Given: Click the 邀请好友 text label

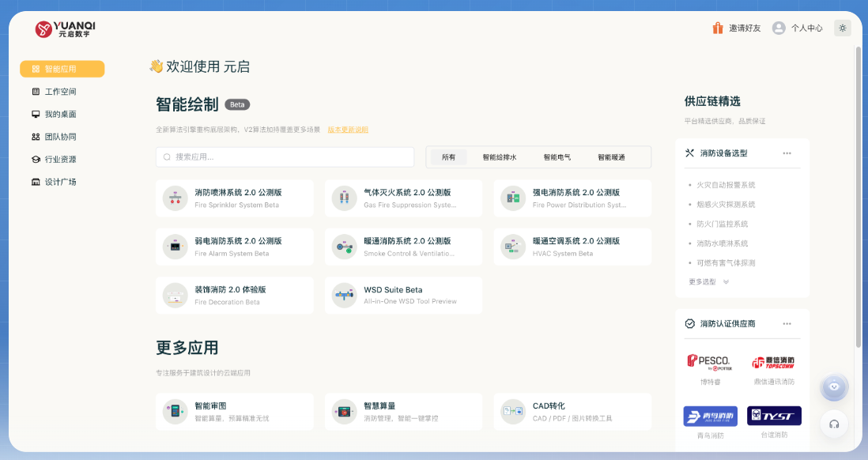Looking at the screenshot, I should click(x=745, y=28).
